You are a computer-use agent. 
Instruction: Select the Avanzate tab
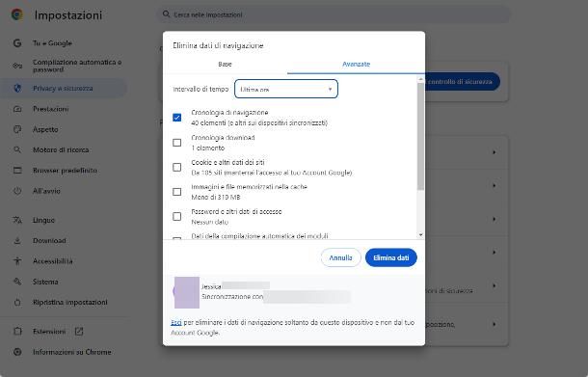pyautogui.click(x=357, y=65)
